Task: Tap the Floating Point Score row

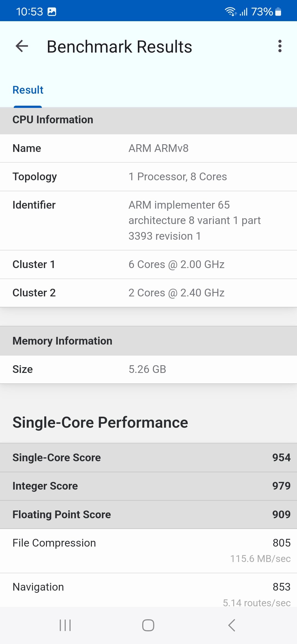Action: coord(148,514)
